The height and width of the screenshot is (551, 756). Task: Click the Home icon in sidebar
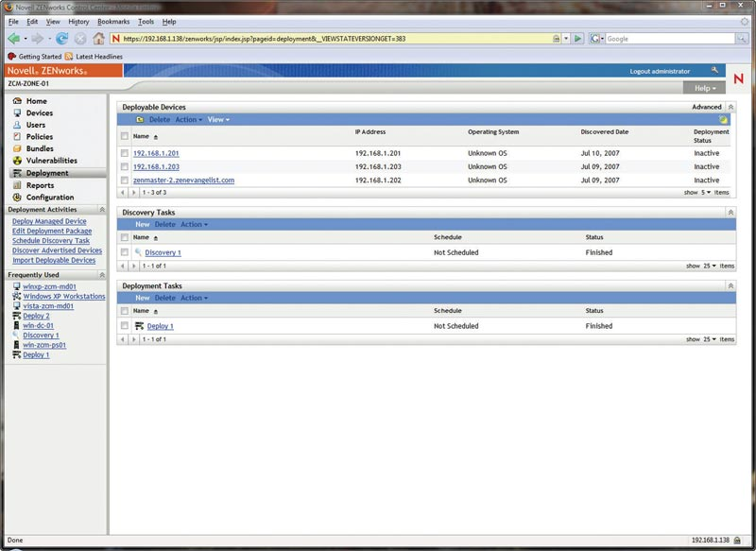pos(17,101)
